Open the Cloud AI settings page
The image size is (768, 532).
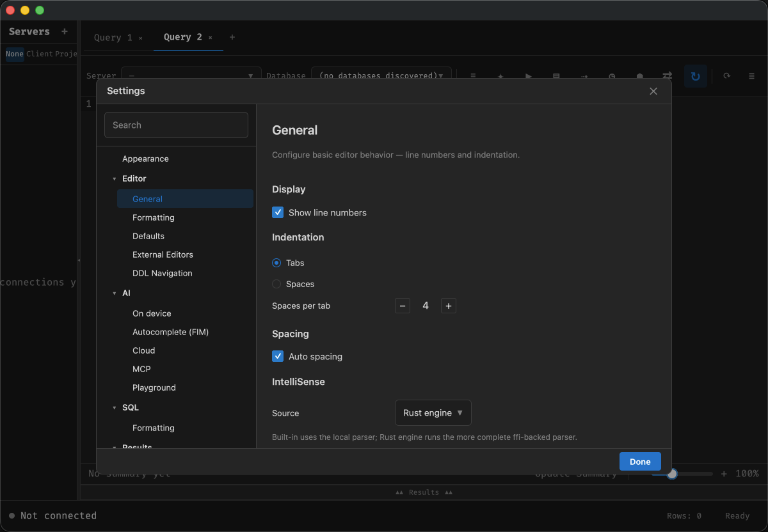[144, 350]
